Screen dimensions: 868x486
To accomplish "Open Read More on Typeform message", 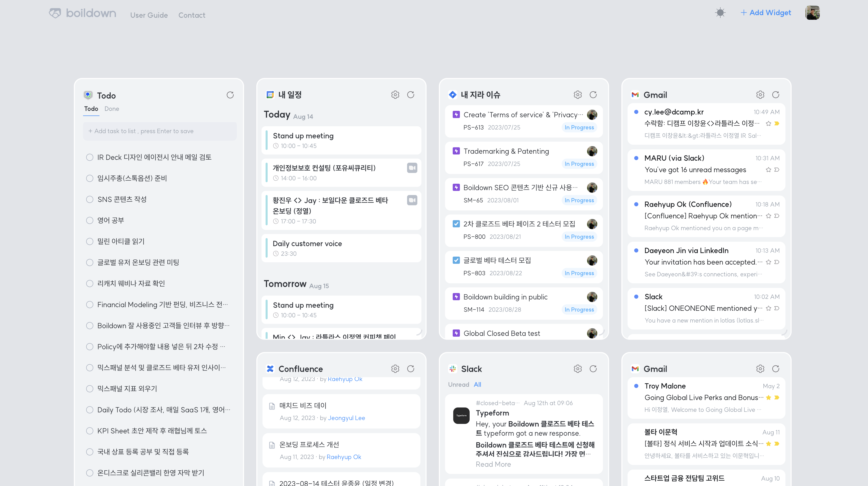I will [493, 464].
